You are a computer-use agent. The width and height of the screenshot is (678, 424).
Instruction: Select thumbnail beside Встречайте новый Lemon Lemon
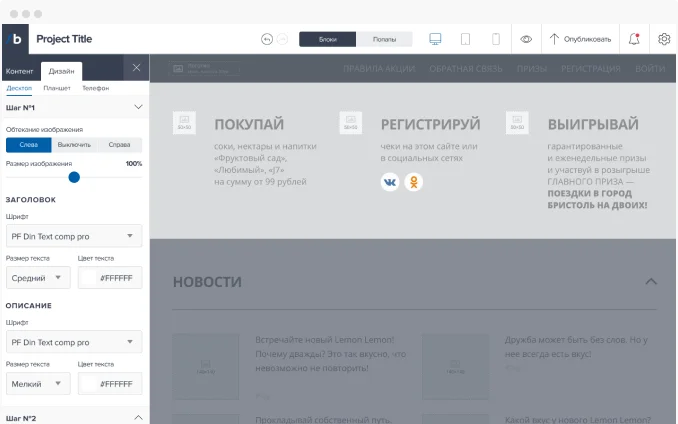(x=206, y=367)
